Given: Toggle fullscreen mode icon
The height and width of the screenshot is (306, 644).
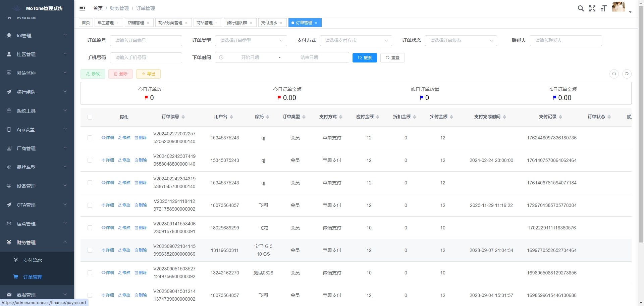Looking at the screenshot, I should [592, 8].
